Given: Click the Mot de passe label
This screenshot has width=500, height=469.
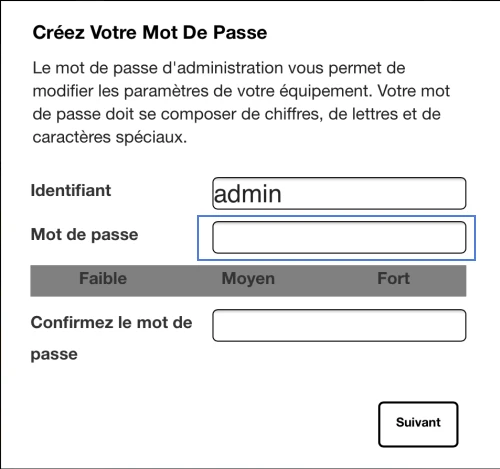Looking at the screenshot, I should tap(84, 235).
